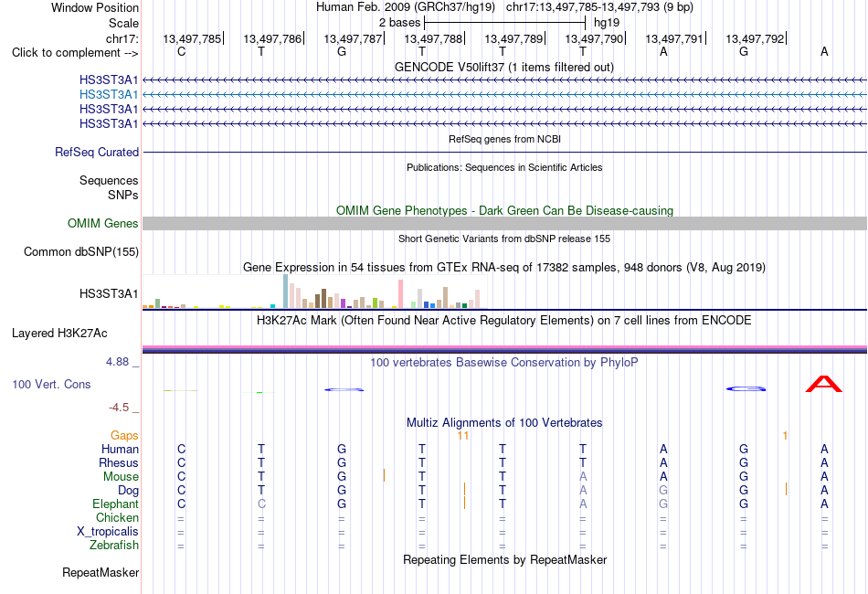Click the RepeatMasker track label

point(101,572)
